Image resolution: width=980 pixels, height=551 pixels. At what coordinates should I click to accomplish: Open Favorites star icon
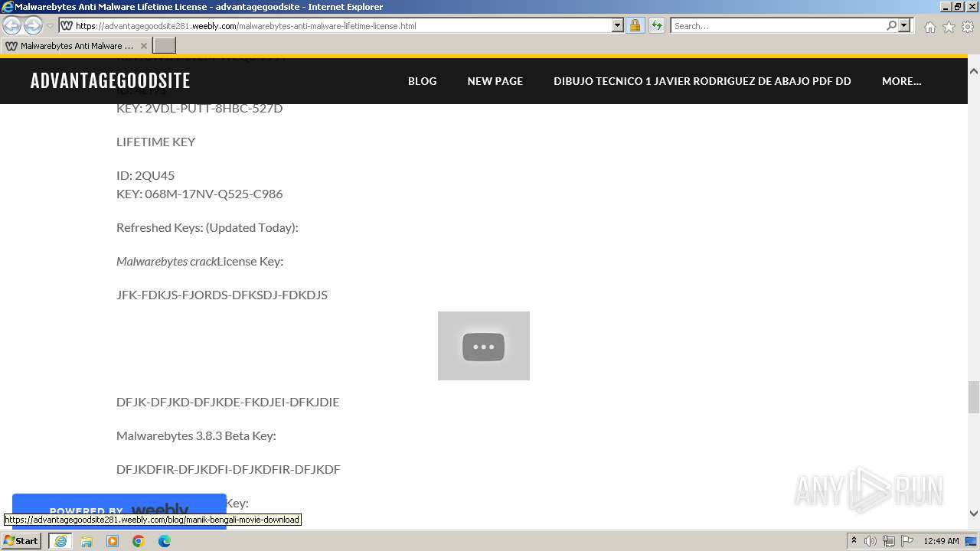[x=949, y=27]
